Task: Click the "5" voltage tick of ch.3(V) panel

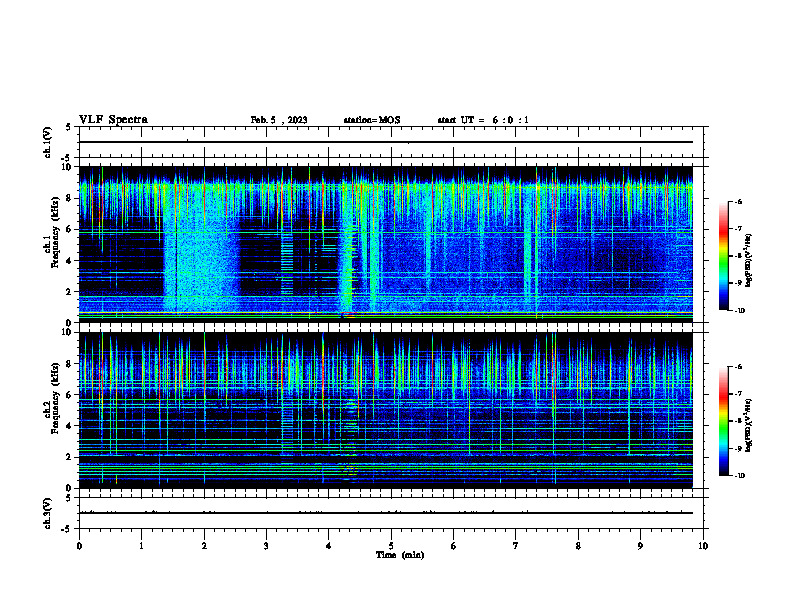Action: tap(68, 498)
